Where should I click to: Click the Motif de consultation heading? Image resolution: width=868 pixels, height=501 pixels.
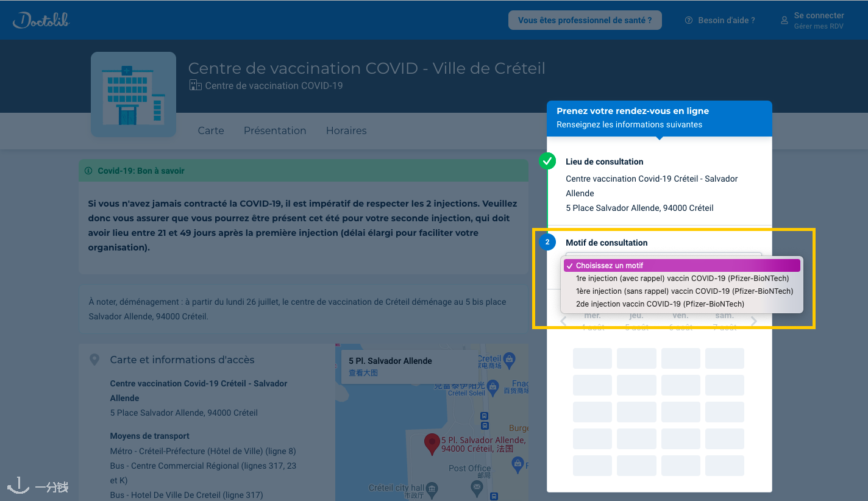[x=607, y=243]
